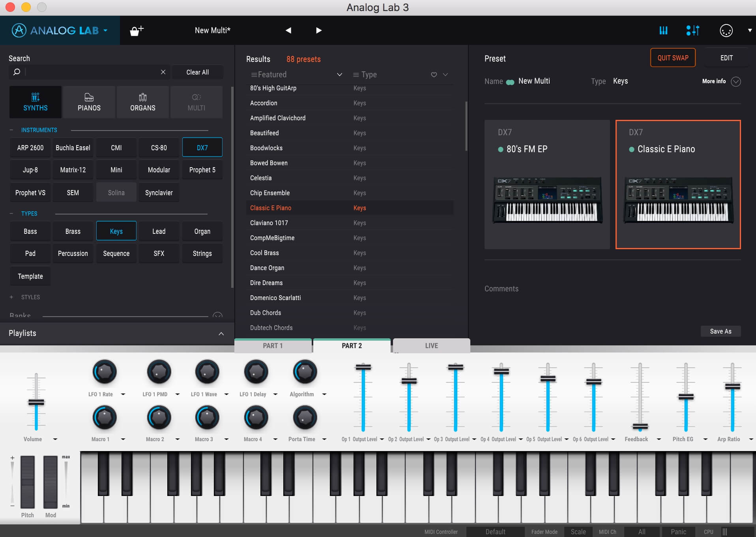Switch to the LIVE tab
Image resolution: width=756 pixels, height=537 pixels.
click(432, 345)
